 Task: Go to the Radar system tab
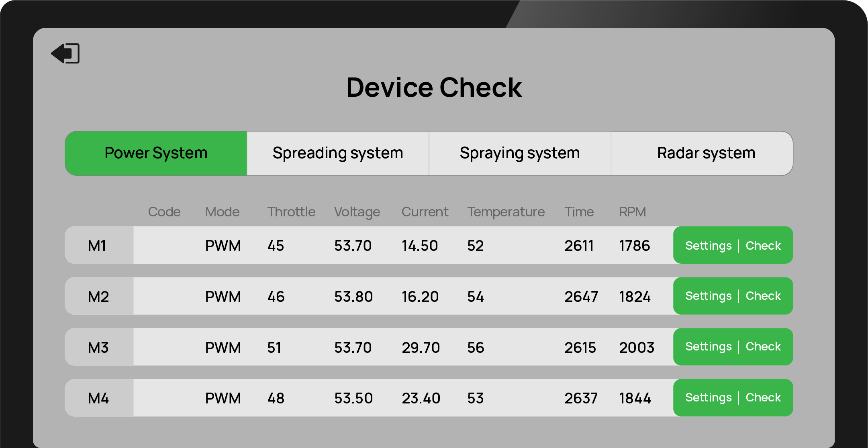706,153
